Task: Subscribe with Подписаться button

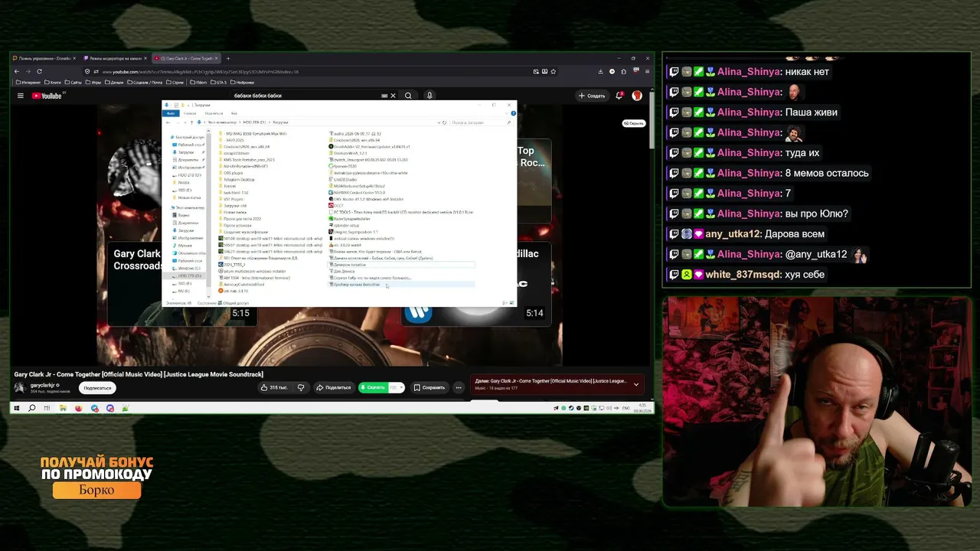Action: pyautogui.click(x=97, y=388)
